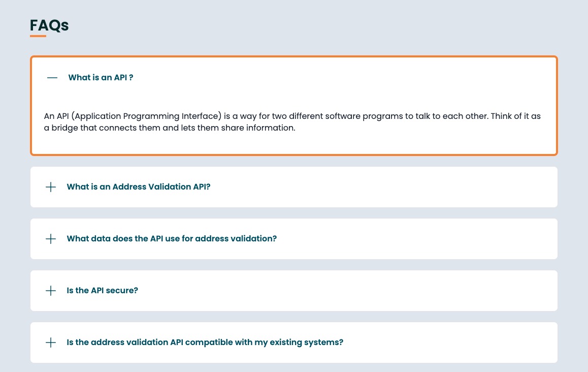
Task: Collapse the 'What is an API ?' question title
Action: pos(101,77)
